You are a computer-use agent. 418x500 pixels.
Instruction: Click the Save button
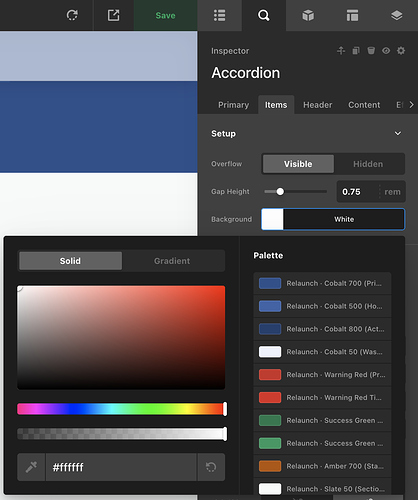[x=165, y=15]
